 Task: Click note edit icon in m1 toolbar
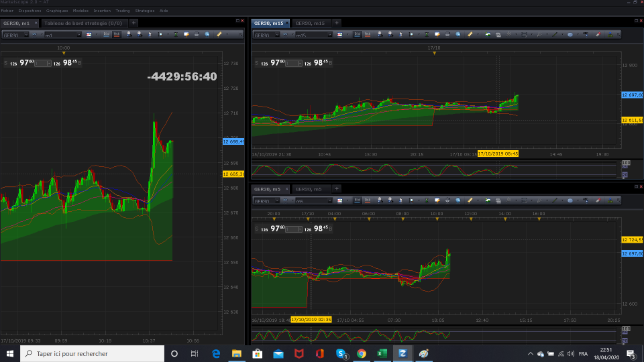tap(186, 34)
